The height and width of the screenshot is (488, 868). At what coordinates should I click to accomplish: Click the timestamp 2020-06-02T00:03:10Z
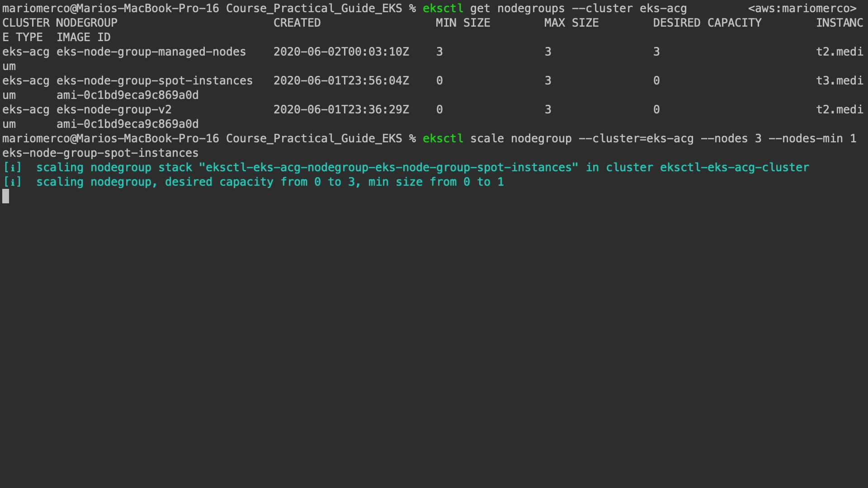coord(341,52)
